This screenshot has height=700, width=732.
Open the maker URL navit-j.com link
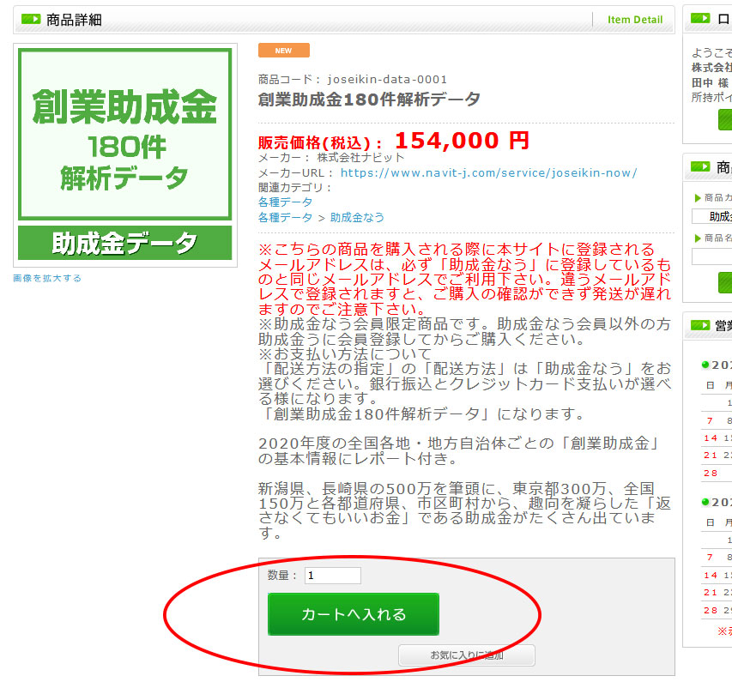click(488, 172)
